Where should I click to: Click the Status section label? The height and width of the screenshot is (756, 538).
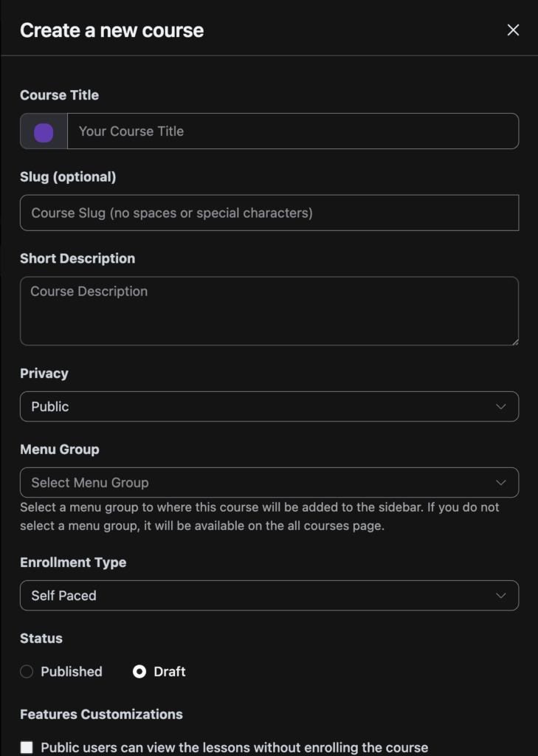tap(41, 639)
